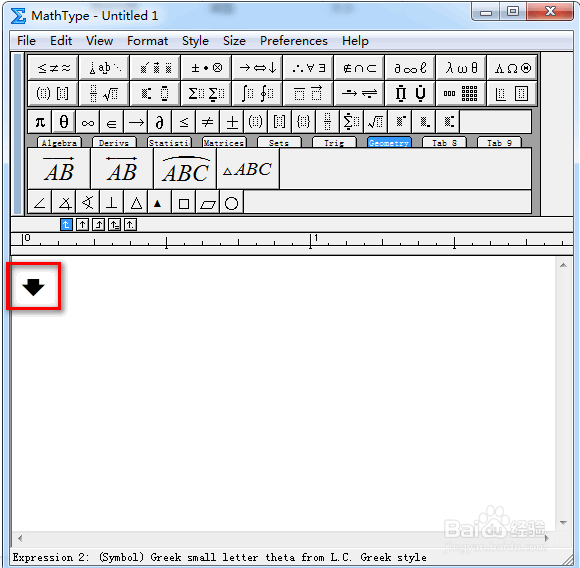Viewport: 580px width, 568px height.
Task: Insert the element-of symbol
Action: 111,122
